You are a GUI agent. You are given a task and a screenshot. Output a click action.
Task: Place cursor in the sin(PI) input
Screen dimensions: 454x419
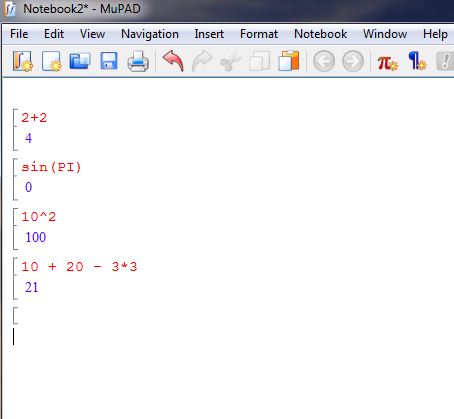pyautogui.click(x=51, y=167)
